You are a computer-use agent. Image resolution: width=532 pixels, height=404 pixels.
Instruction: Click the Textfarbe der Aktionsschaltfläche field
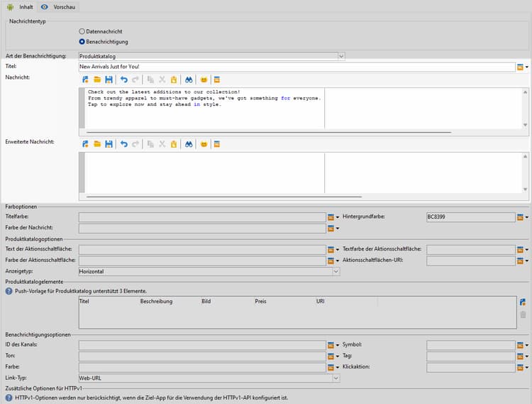point(471,249)
